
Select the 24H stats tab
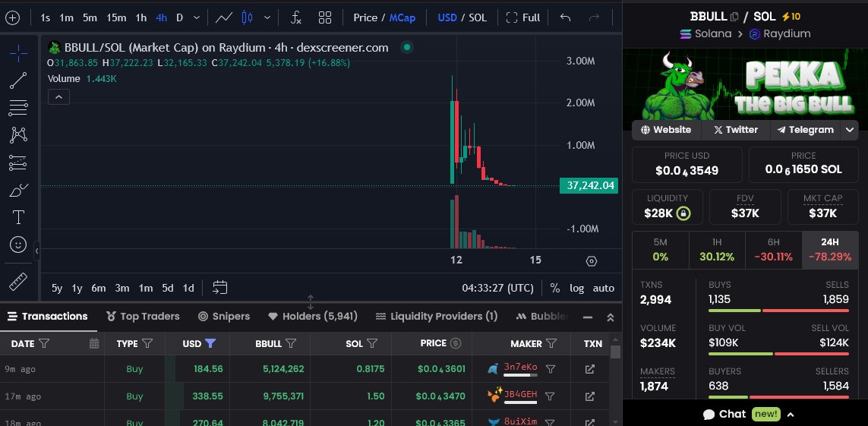[x=830, y=250]
